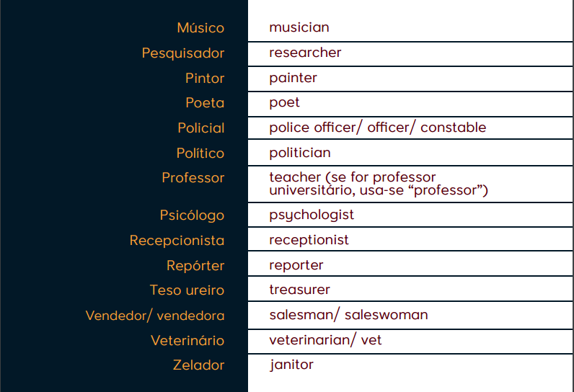The image size is (574, 392).
Task: Click the word "Músico"
Action: tap(200, 28)
